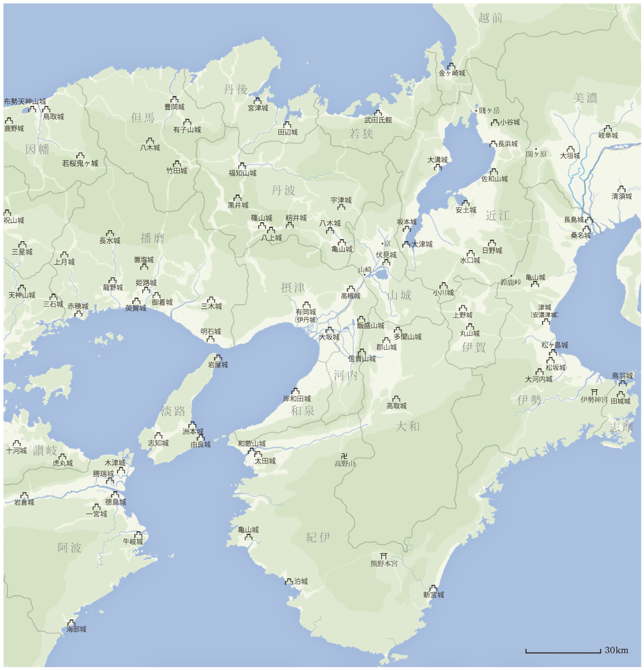Click the 豊岡城 castle marker
This screenshot has width=644, height=670.
point(174,100)
